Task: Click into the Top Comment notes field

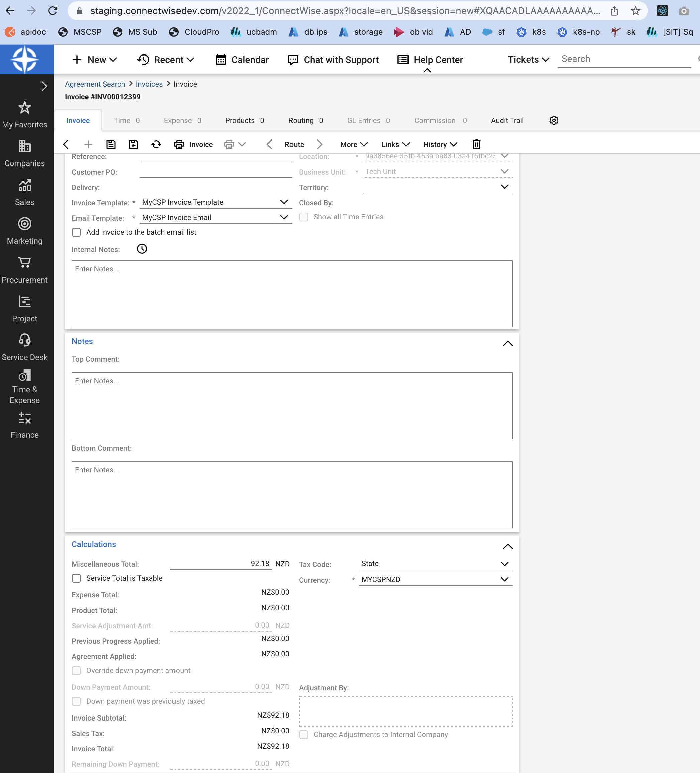Action: coord(292,406)
